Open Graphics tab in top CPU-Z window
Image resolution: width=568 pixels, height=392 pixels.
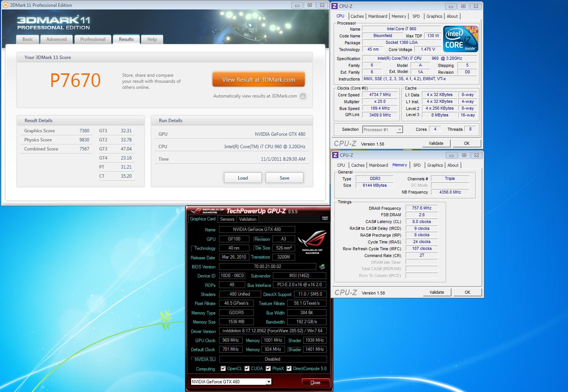(x=434, y=16)
